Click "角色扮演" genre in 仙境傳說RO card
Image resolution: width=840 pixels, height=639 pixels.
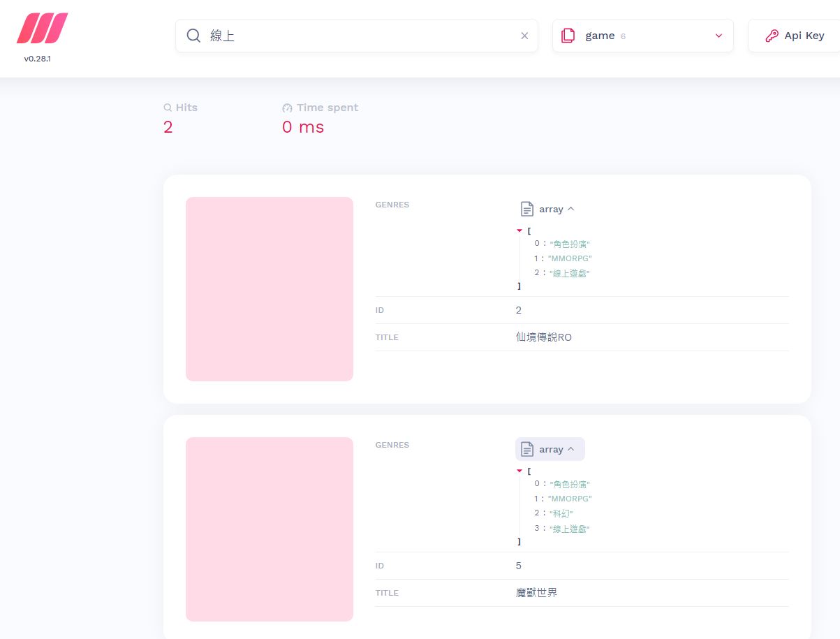[x=570, y=244]
